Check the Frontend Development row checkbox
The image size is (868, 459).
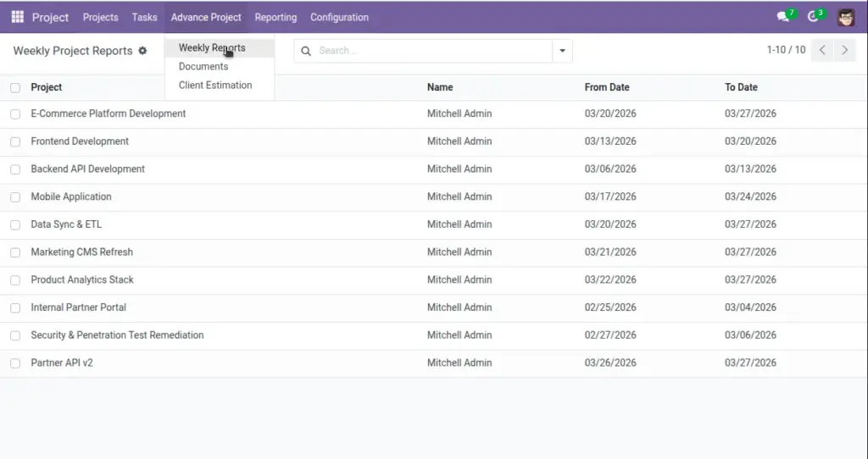click(15, 141)
